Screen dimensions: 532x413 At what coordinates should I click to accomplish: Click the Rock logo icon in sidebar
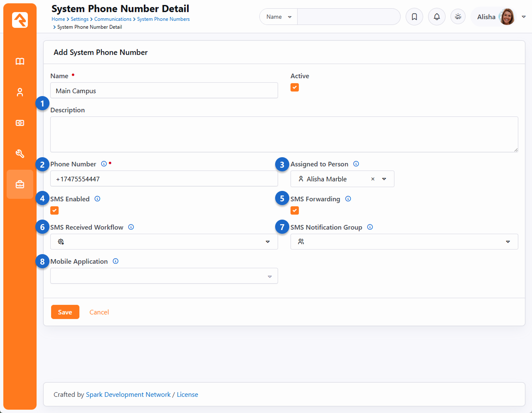pos(20,20)
